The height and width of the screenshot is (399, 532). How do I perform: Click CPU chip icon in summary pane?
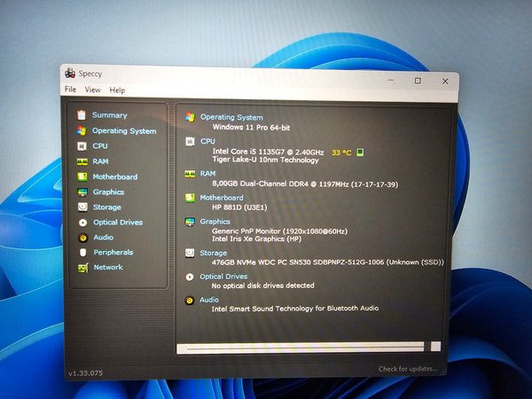(190, 142)
